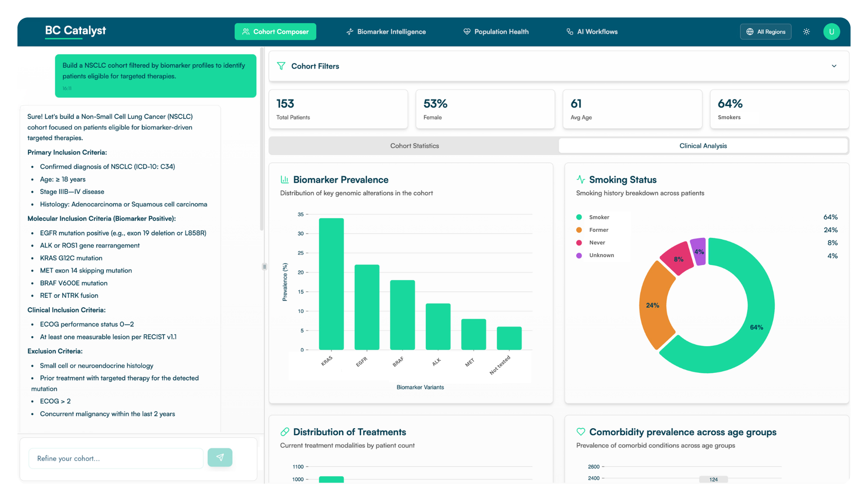The image size is (868, 502).
Task: Click the BC Catalyst logo link
Action: coord(75,31)
